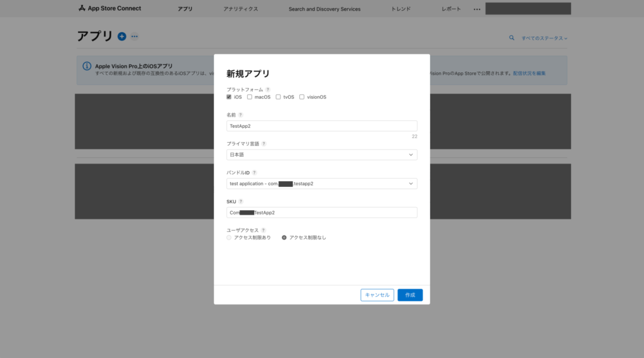Click help icon next to SKU
644x358 pixels.
click(x=241, y=201)
